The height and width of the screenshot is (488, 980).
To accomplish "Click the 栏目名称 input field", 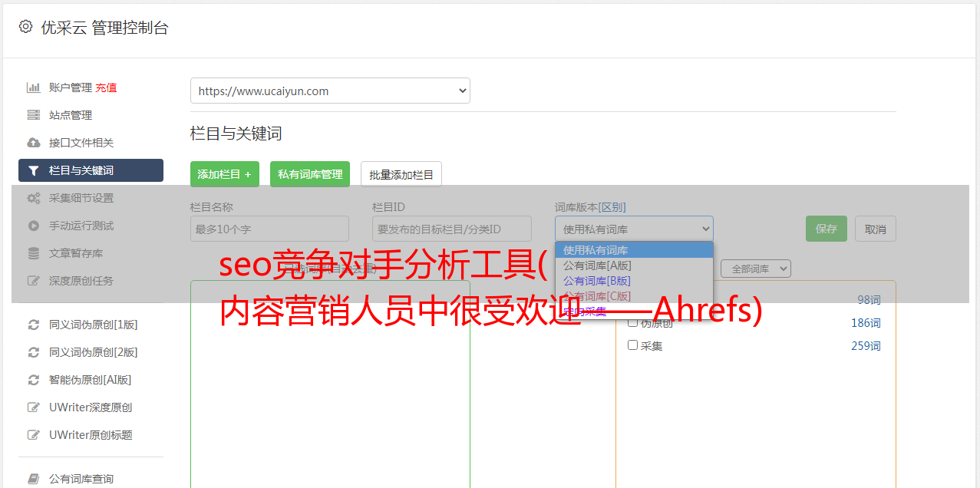I will 269,229.
